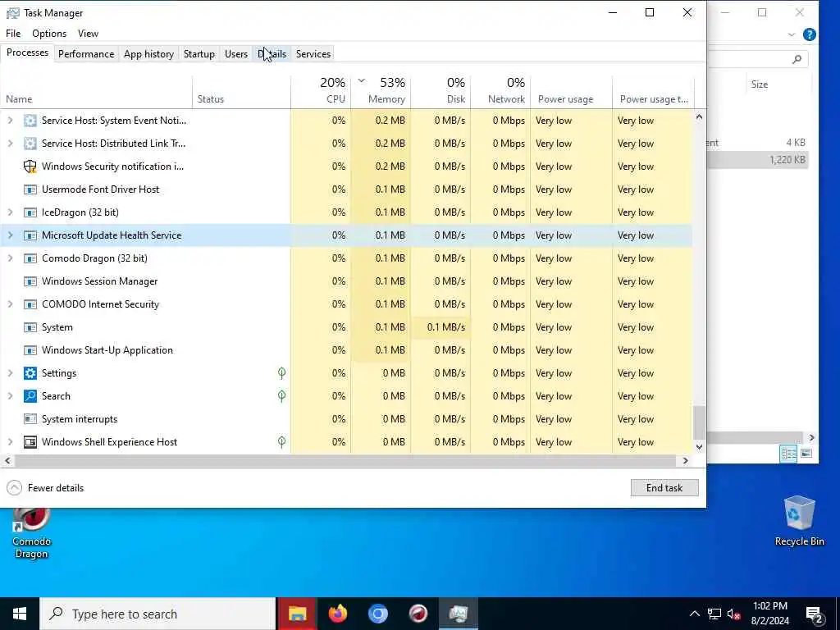Click the vertical scrollbar thumb in process list

pos(699,422)
